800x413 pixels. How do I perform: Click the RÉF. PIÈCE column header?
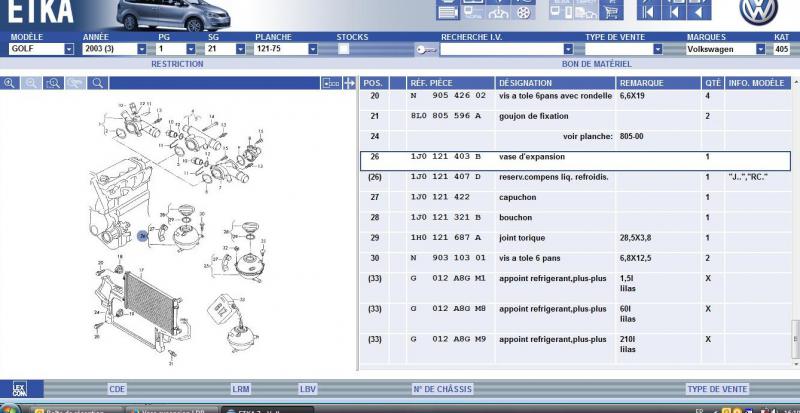450,83
